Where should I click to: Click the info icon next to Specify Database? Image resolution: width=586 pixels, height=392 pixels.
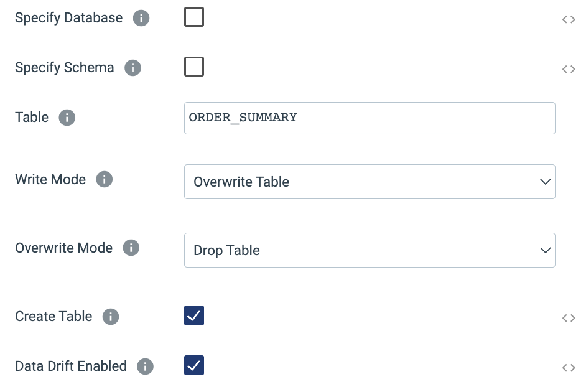[x=141, y=17]
